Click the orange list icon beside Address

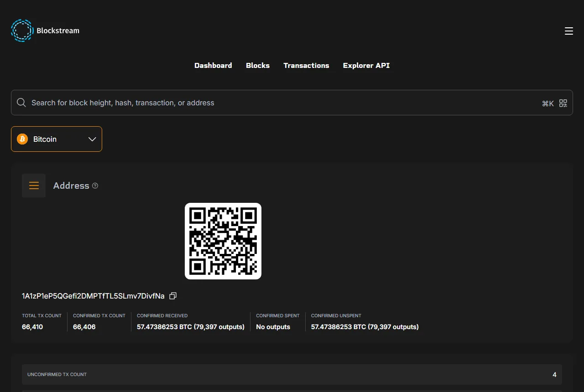point(34,186)
